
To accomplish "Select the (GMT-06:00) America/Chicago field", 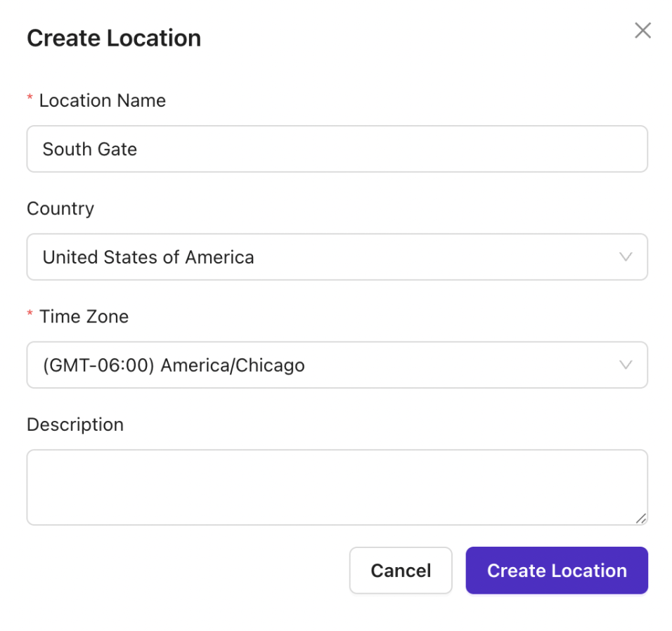I will (x=337, y=365).
